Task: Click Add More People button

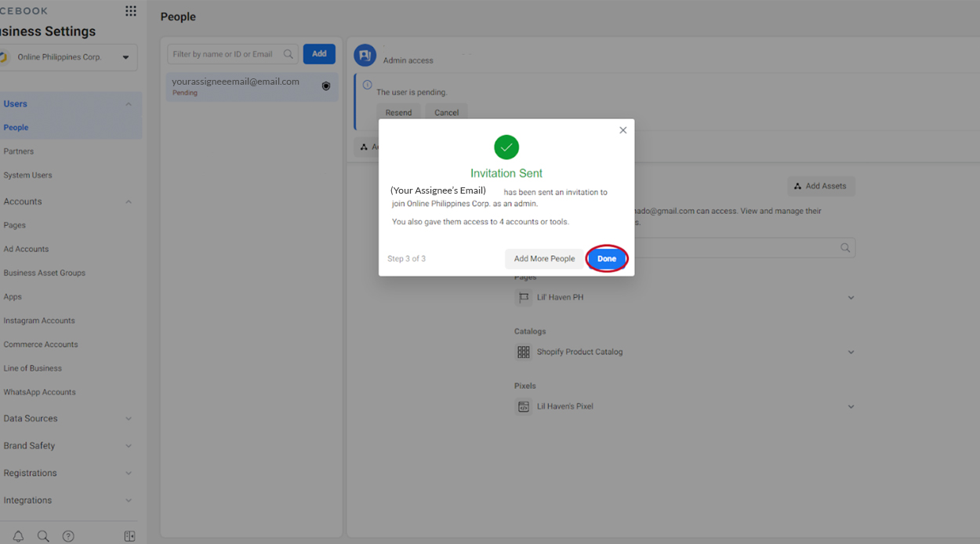Action: point(544,259)
